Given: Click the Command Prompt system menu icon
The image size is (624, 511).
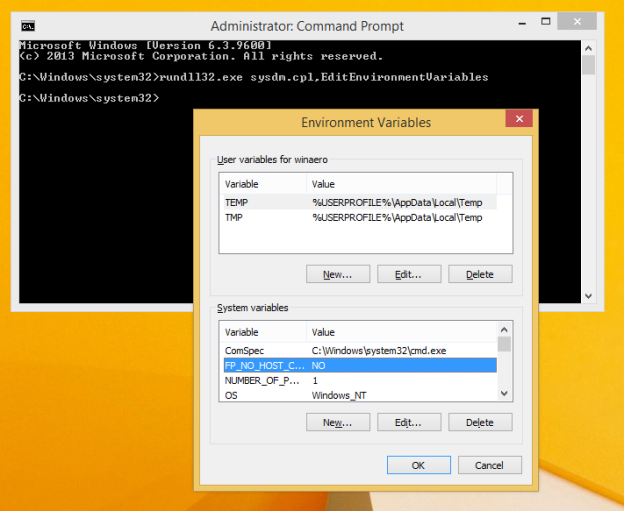Looking at the screenshot, I should pos(28,26).
